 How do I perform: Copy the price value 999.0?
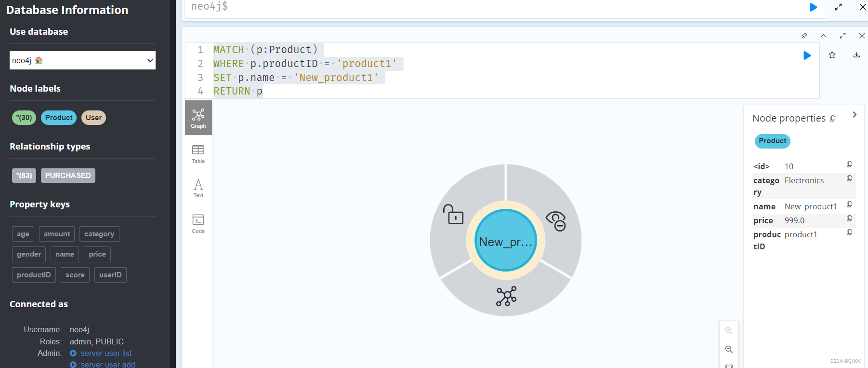coord(849,218)
